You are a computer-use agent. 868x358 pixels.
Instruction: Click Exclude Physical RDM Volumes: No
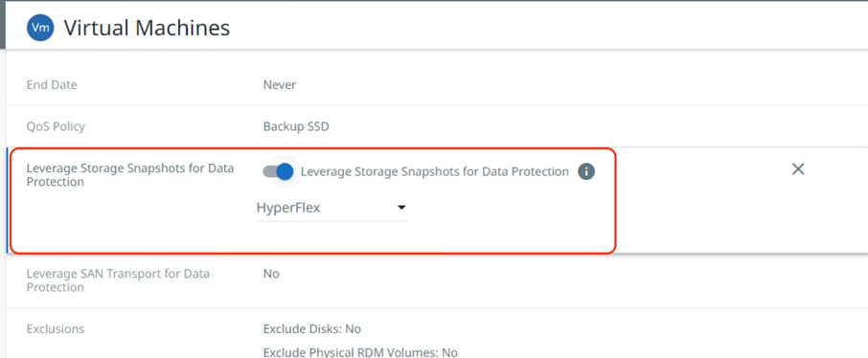coord(360,352)
